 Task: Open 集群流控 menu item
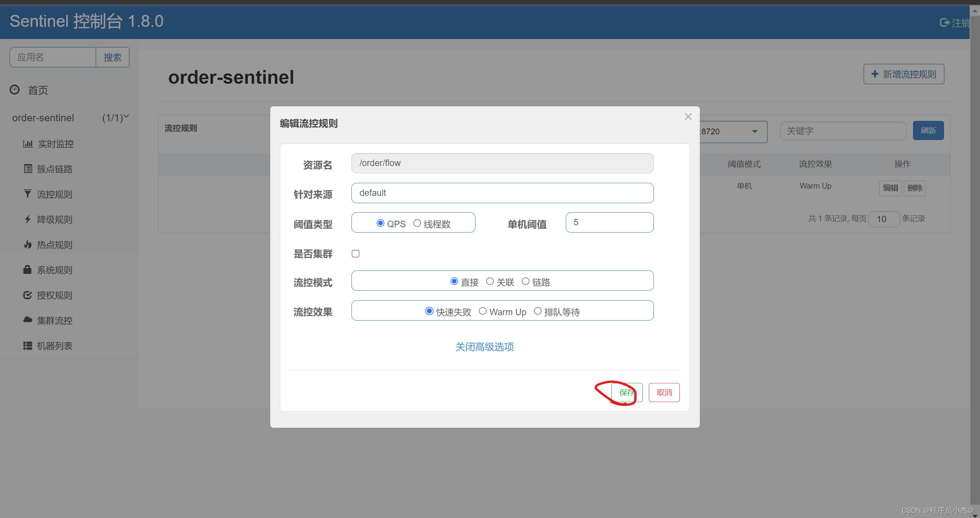(55, 321)
